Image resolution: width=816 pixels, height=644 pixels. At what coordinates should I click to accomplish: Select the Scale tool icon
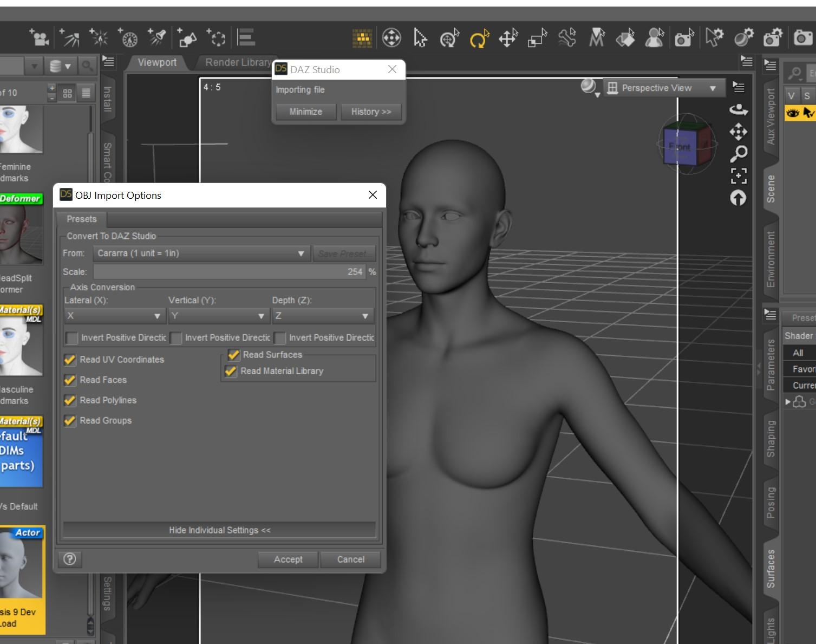tap(538, 38)
